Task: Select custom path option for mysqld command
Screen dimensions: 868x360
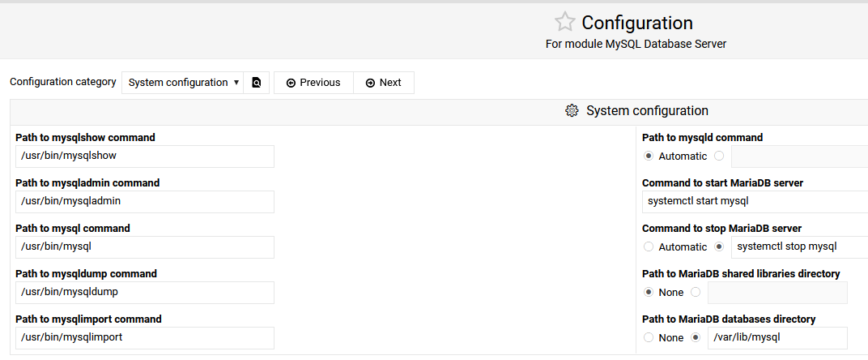Action: [x=719, y=156]
